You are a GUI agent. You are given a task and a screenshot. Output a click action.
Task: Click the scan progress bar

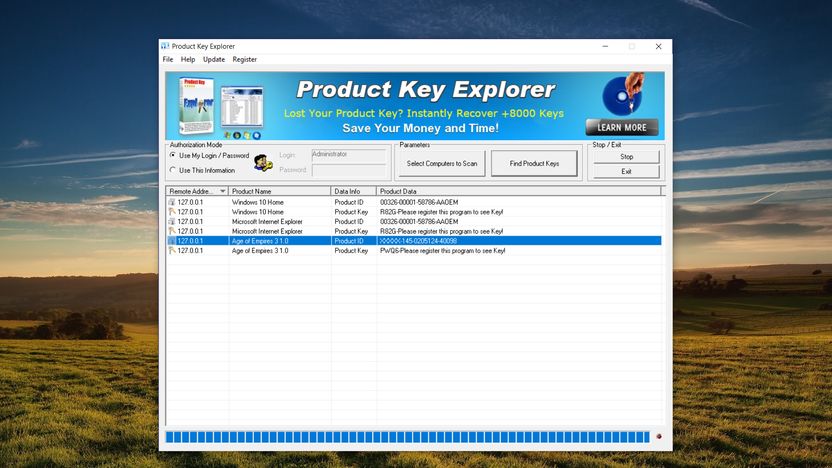click(x=408, y=437)
